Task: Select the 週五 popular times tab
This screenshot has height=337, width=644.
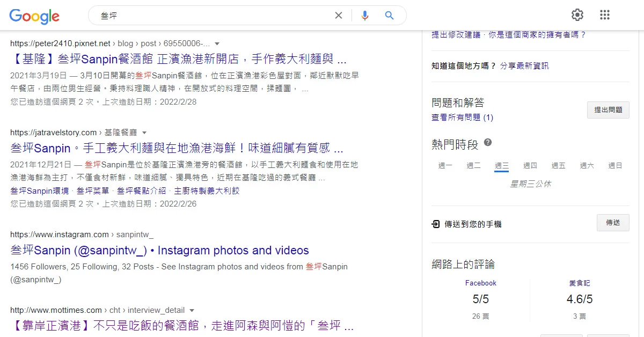Action: click(559, 166)
